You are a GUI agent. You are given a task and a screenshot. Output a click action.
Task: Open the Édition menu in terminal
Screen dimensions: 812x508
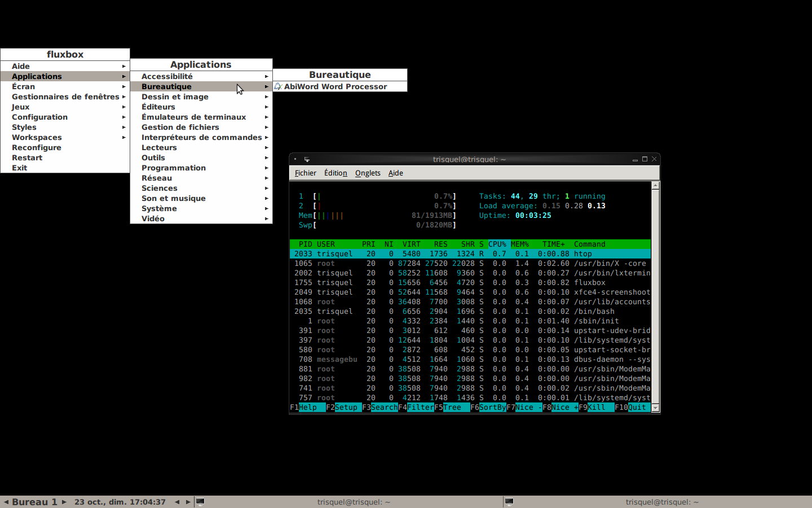(336, 173)
